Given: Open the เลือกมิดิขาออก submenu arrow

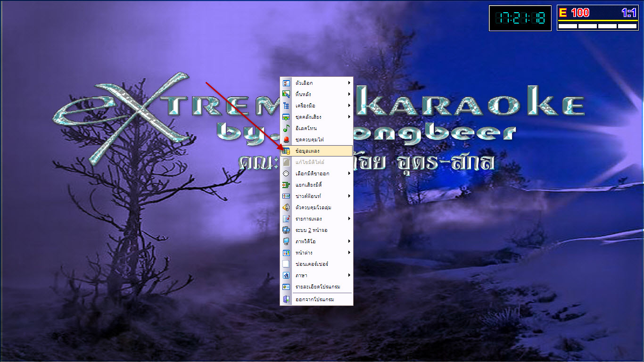Looking at the screenshot, I should pyautogui.click(x=349, y=173).
